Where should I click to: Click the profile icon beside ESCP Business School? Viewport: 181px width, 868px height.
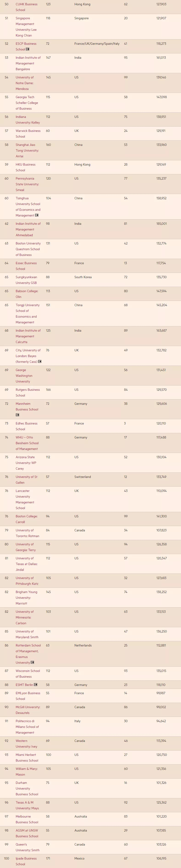(28, 49)
